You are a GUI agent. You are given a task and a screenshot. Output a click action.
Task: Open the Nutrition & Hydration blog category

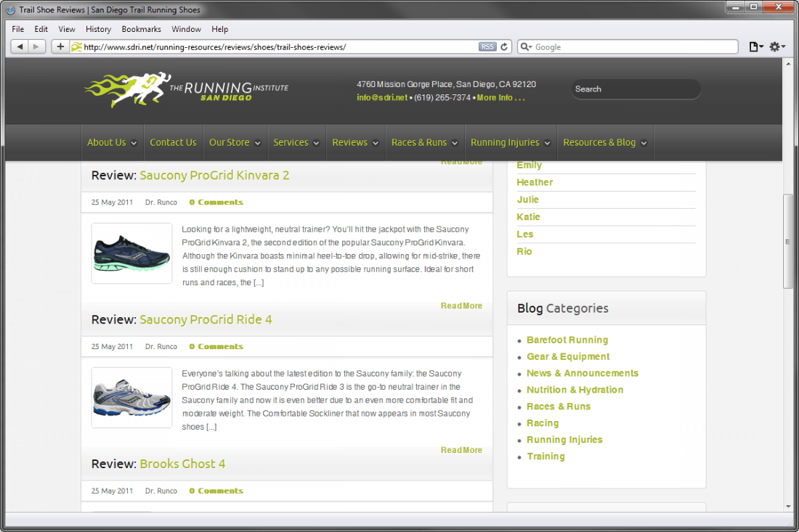tap(575, 390)
